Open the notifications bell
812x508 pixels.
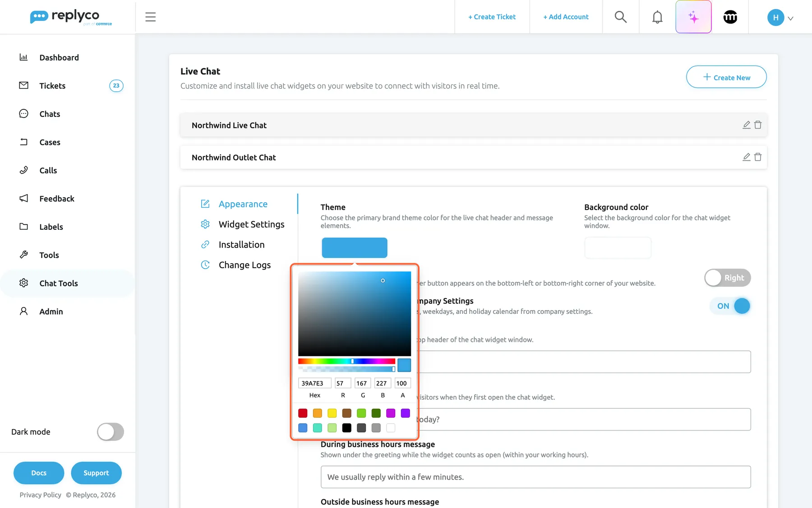tap(657, 17)
